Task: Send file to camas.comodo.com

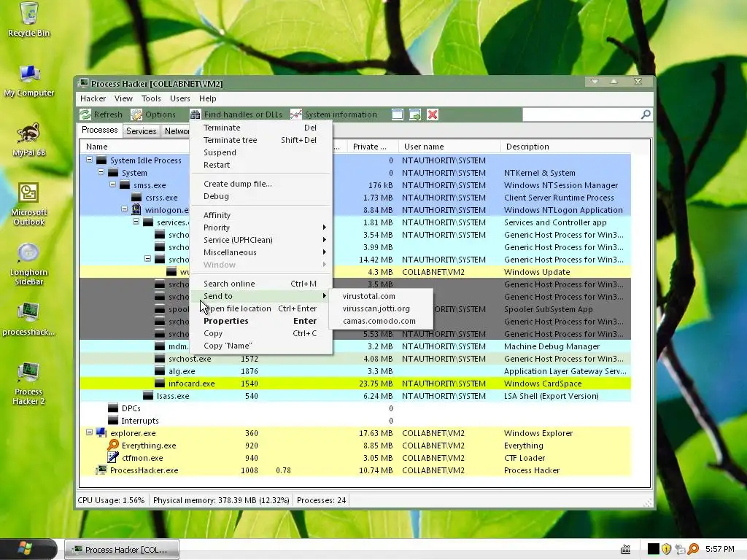Action: (x=381, y=321)
